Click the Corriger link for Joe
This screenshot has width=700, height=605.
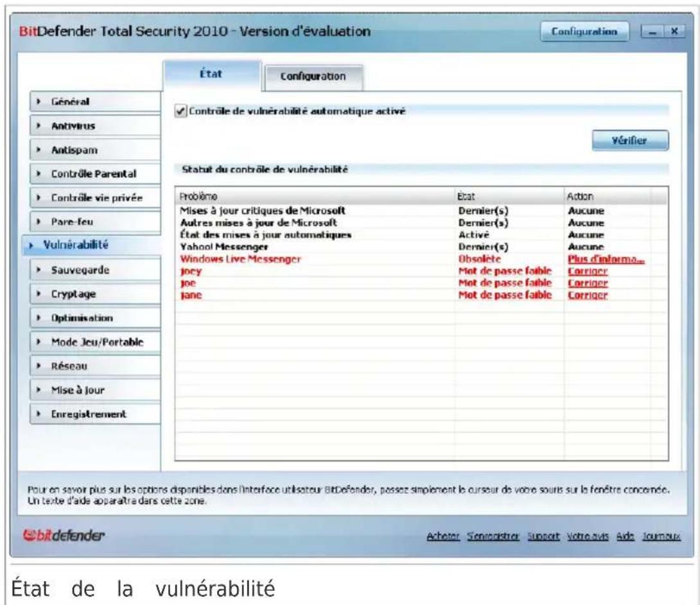click(x=588, y=283)
